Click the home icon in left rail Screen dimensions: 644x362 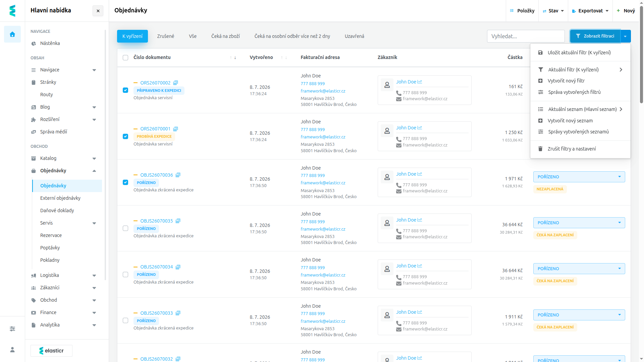[12, 34]
